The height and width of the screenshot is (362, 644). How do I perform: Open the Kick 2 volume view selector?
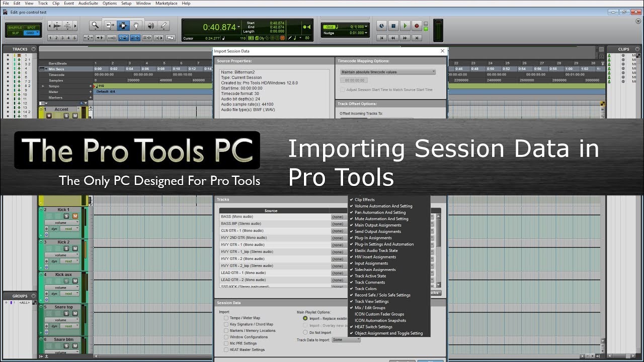tap(63, 255)
